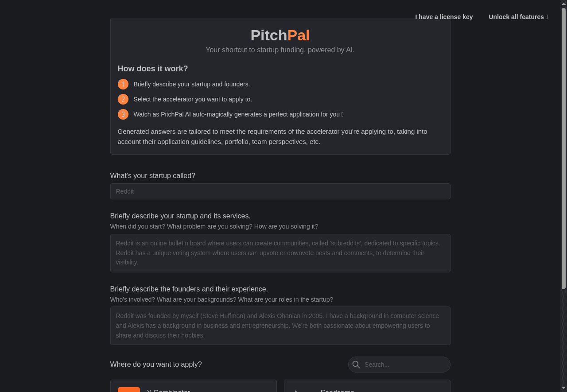The width and height of the screenshot is (567, 392).
Task: Click the How does it work heading
Action: (152, 69)
